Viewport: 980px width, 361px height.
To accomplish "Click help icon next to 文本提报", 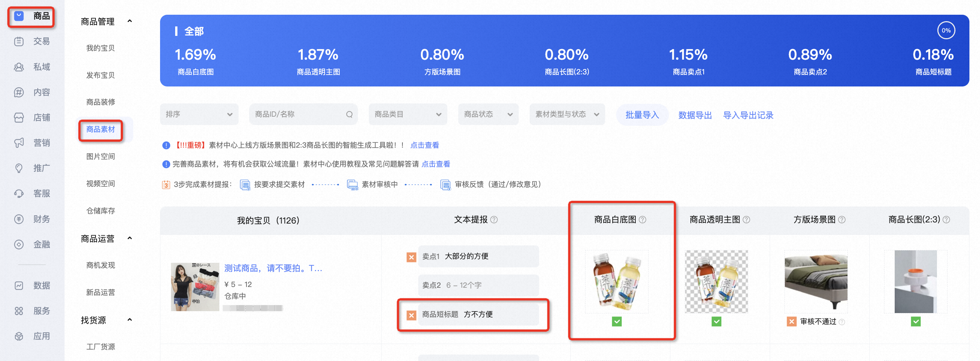I will click(x=494, y=219).
